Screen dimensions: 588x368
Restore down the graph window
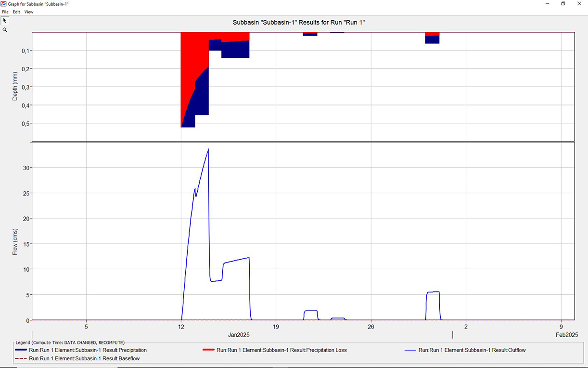[x=563, y=4]
